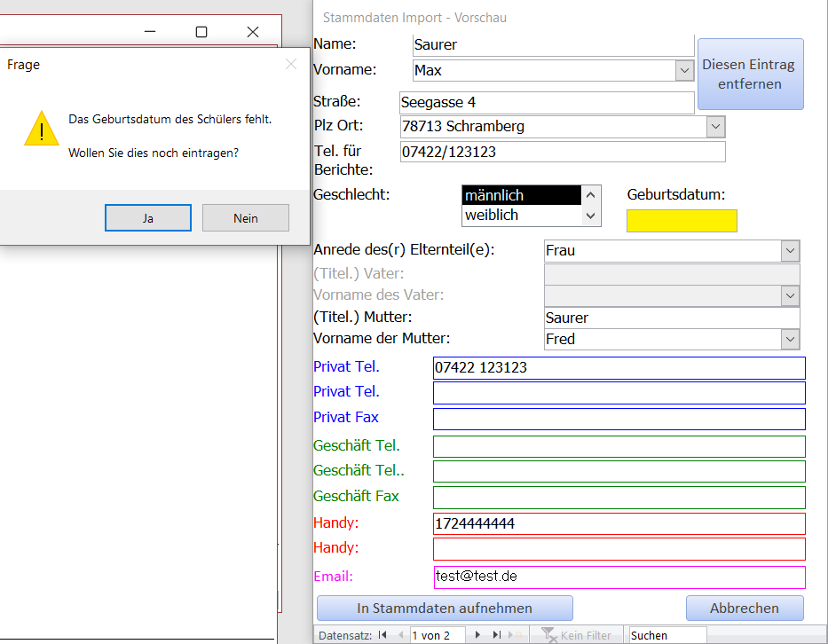The image size is (828, 644).
Task: Click the yellow Geburtsdatum field
Action: pos(682,221)
